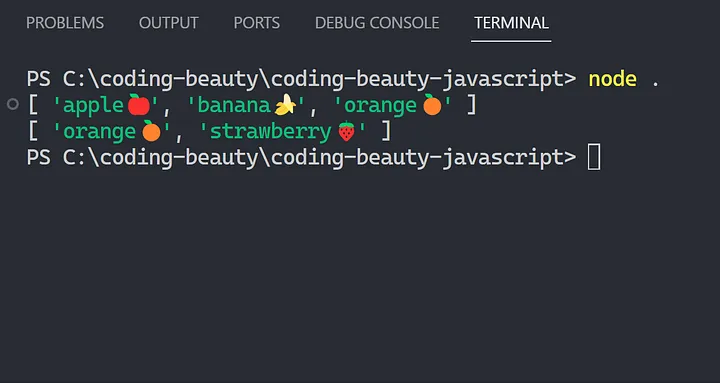Click the active TERMINAL tab
The height and width of the screenshot is (383, 720).
point(511,23)
